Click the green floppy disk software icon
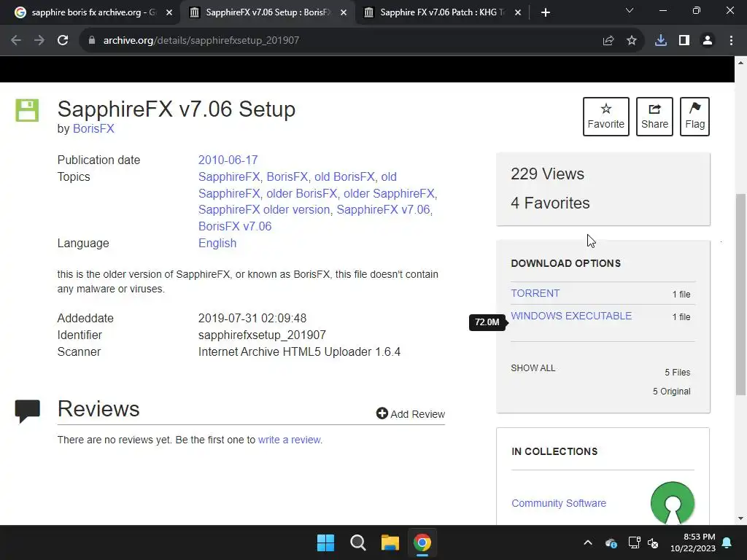 [27, 111]
